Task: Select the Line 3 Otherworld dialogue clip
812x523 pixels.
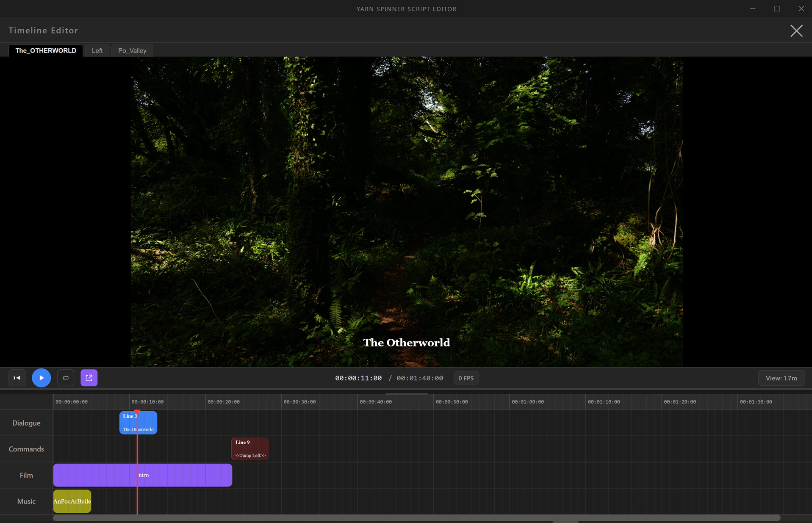Action: [144, 423]
